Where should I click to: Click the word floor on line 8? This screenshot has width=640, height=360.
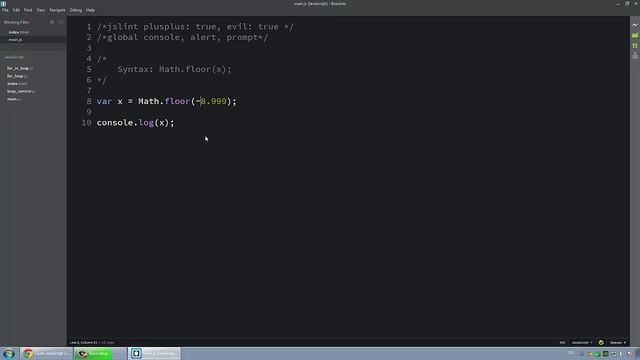click(x=178, y=101)
